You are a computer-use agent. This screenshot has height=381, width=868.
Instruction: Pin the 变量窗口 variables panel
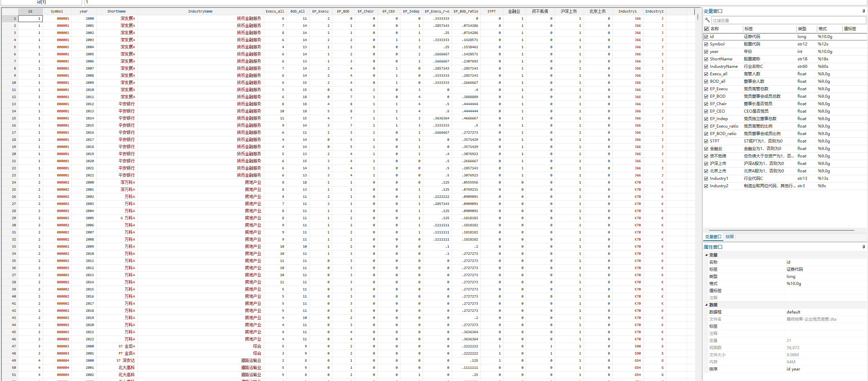click(864, 11)
